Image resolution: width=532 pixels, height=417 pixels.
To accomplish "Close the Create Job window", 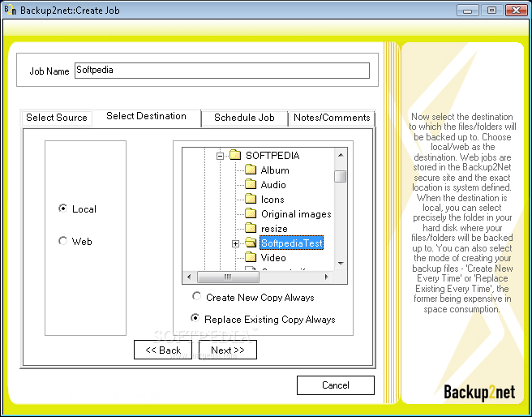I will (x=516, y=11).
